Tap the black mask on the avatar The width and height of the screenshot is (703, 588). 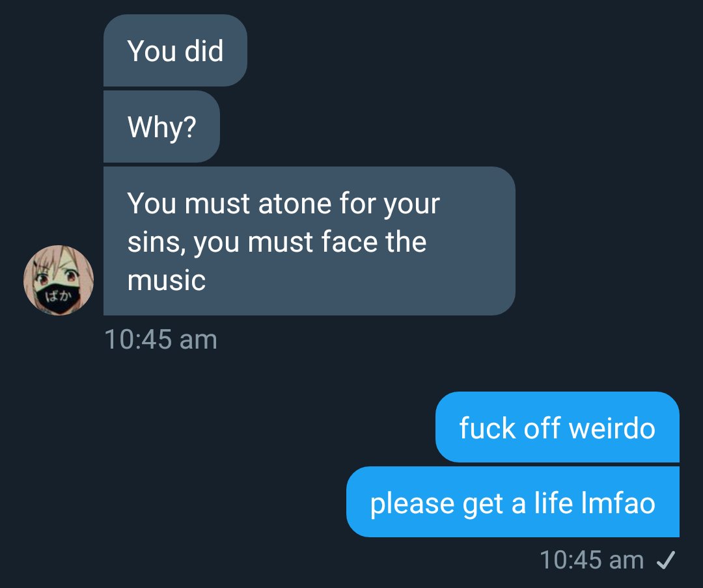[x=59, y=298]
